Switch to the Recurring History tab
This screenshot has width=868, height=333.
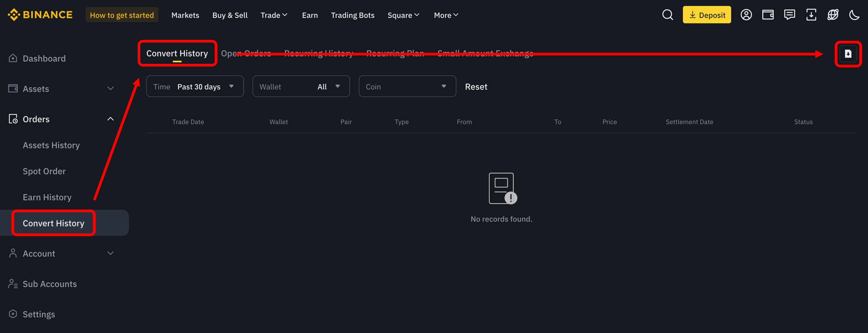click(318, 53)
